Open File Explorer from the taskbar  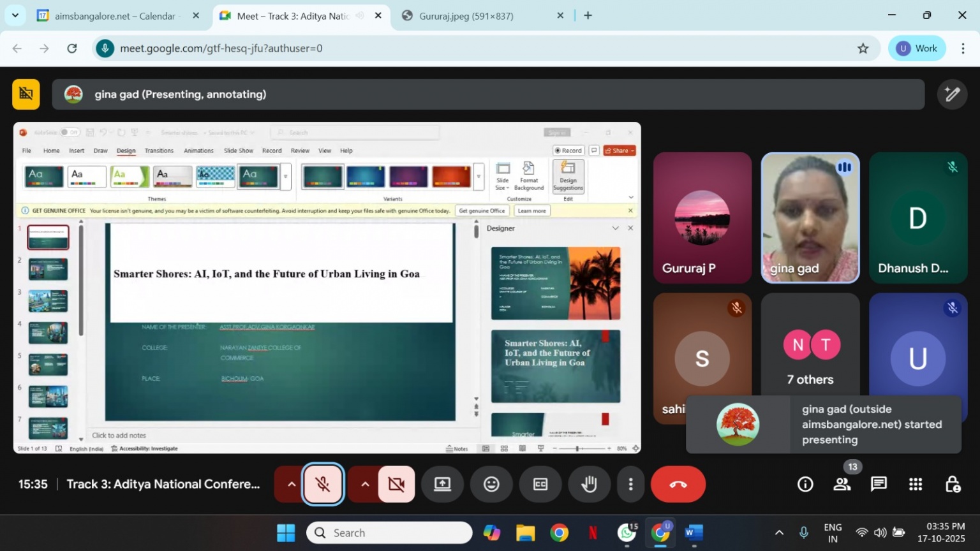[x=525, y=533]
